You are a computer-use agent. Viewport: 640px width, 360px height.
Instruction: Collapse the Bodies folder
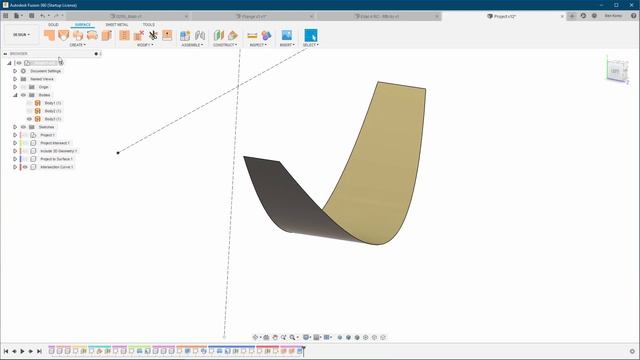coord(15,95)
